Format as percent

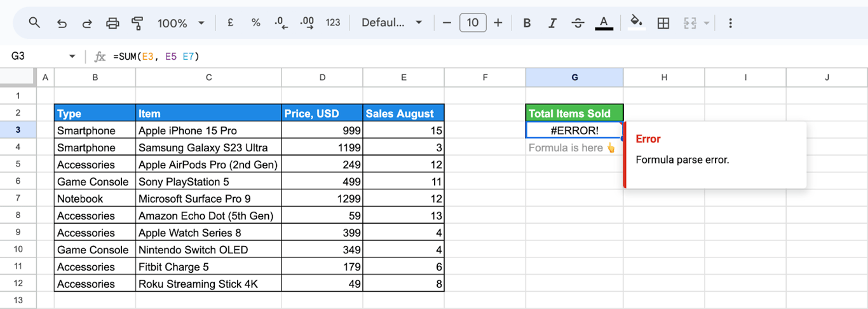click(x=255, y=23)
